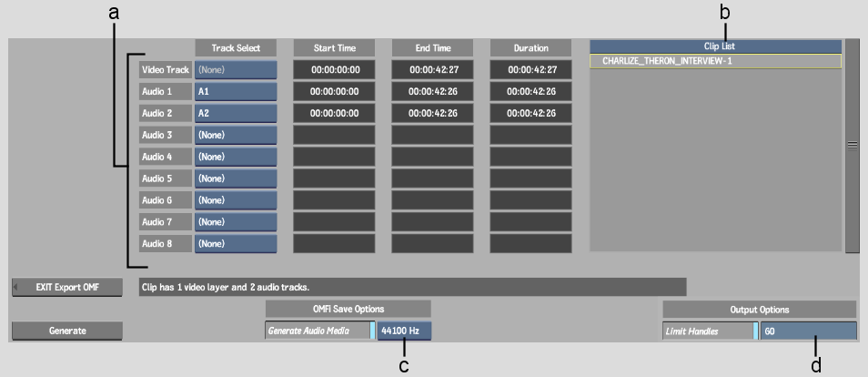
Task: Click Audio 2 start time field
Action: [334, 113]
